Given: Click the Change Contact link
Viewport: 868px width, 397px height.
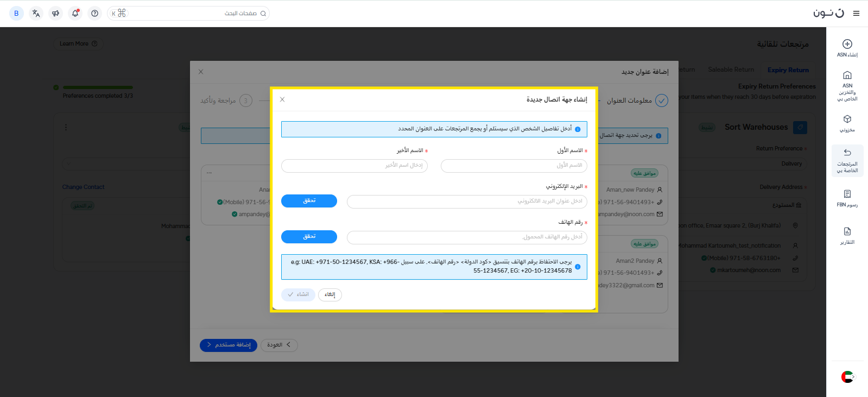Looking at the screenshot, I should point(83,187).
